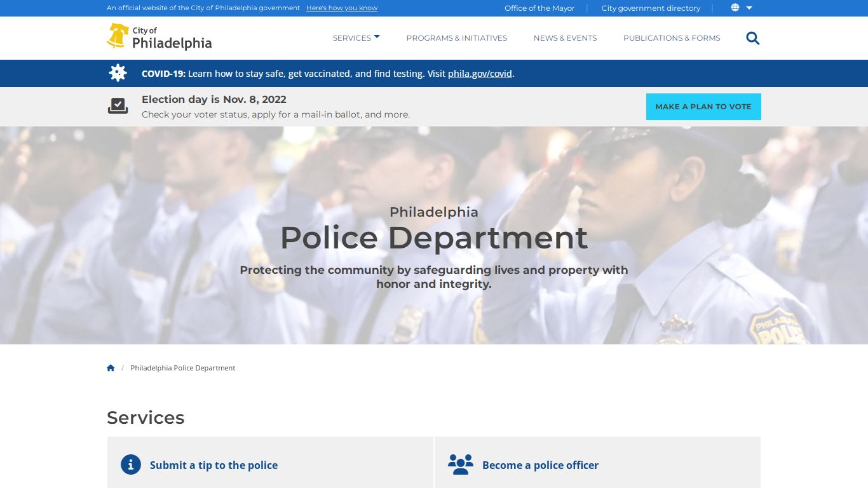868x488 pixels.
Task: Open Programs & Initiatives menu
Action: coord(457,38)
